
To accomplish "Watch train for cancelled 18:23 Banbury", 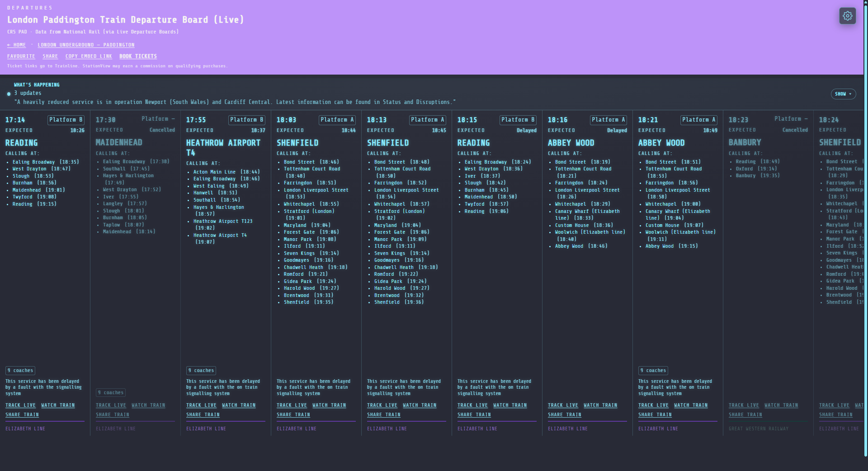I will click(x=781, y=405).
